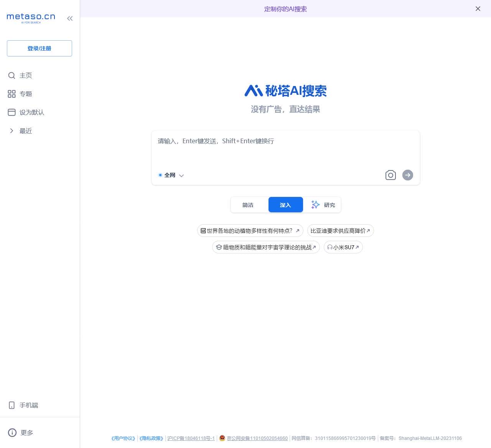491x448 pixels.
Task: Select the 深入 search mode
Action: (x=285, y=205)
